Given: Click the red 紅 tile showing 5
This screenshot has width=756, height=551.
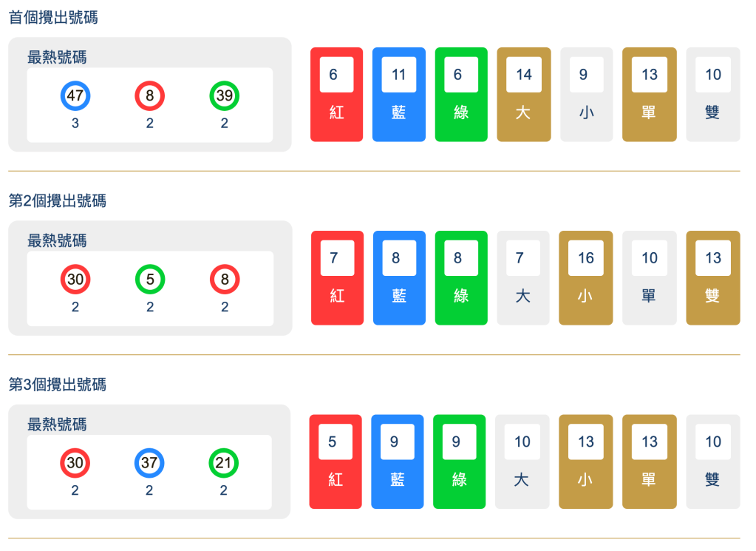Looking at the screenshot, I should 336,462.
